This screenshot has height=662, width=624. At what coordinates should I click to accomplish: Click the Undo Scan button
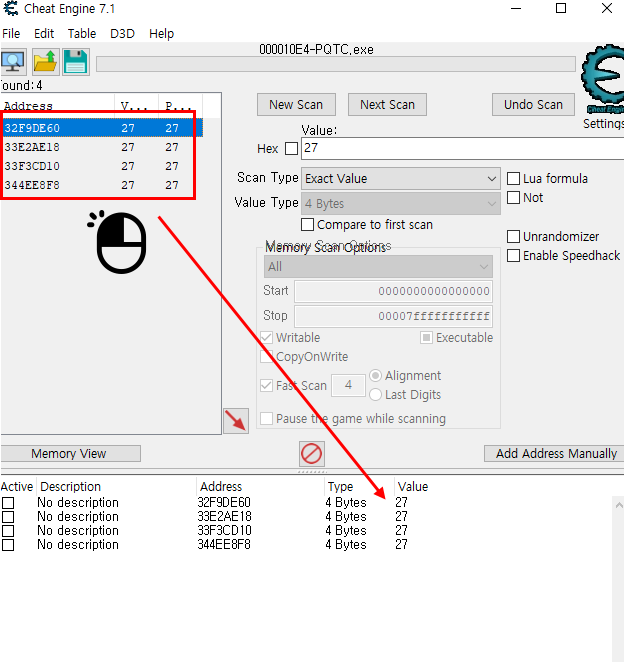click(533, 105)
